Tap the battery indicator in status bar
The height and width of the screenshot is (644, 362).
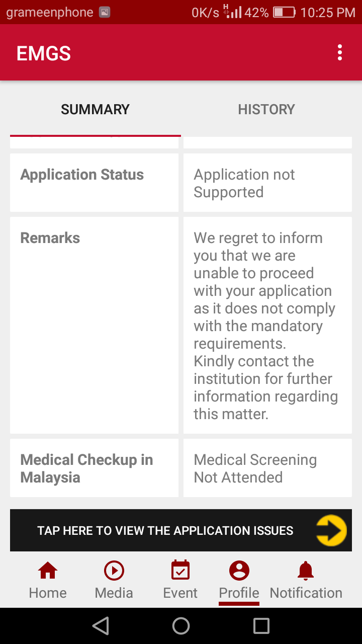click(284, 13)
